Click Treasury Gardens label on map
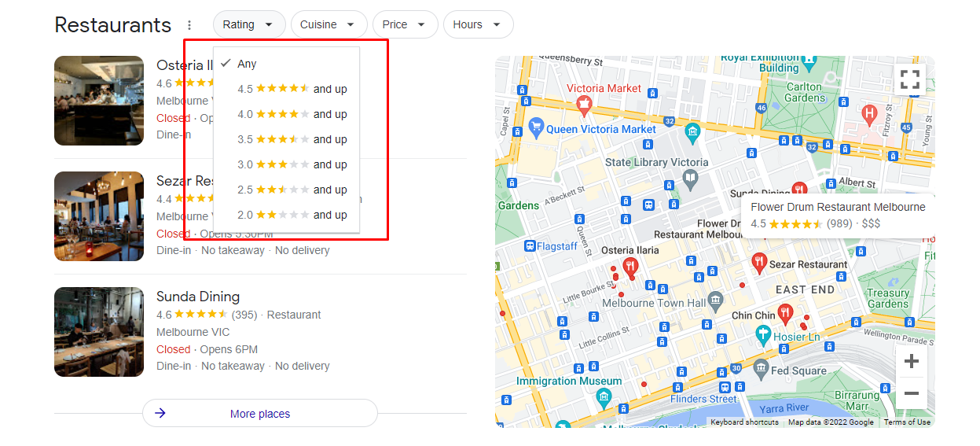The width and height of the screenshot is (980, 446). [888, 298]
